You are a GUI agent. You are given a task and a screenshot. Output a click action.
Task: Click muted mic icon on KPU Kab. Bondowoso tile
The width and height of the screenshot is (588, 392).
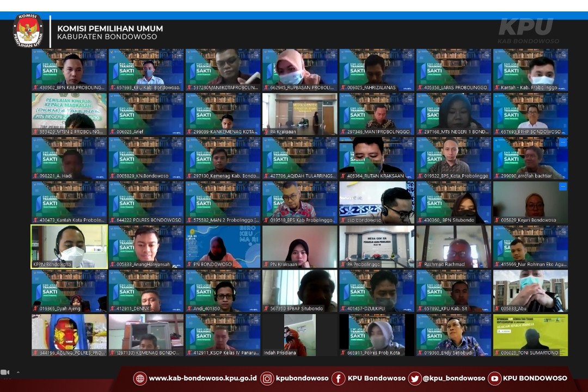click(x=113, y=88)
